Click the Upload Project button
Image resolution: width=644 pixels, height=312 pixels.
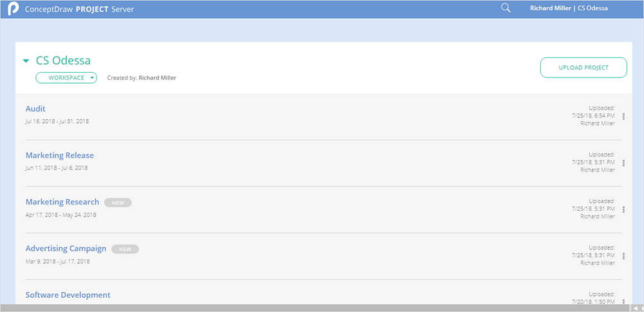click(583, 68)
